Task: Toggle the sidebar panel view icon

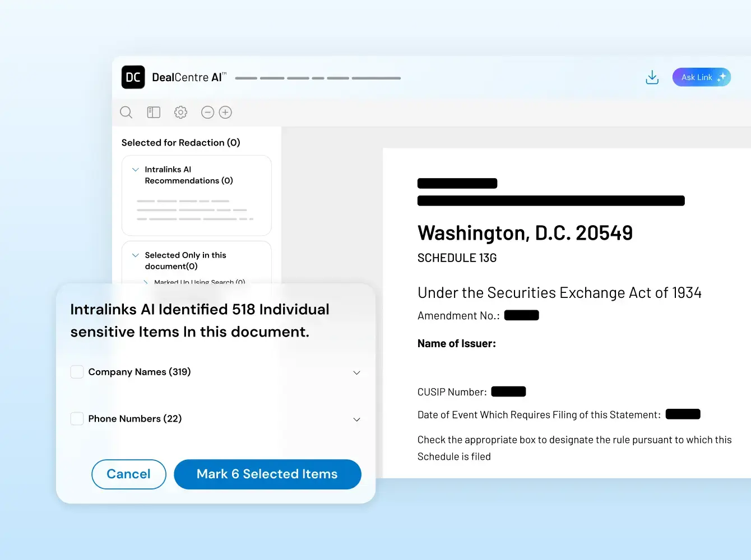Action: (154, 112)
